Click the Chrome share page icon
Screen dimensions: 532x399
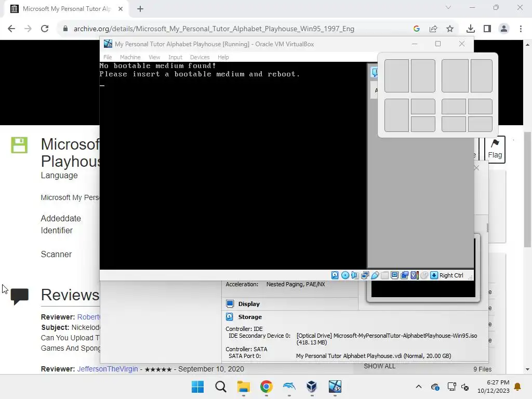click(x=433, y=29)
